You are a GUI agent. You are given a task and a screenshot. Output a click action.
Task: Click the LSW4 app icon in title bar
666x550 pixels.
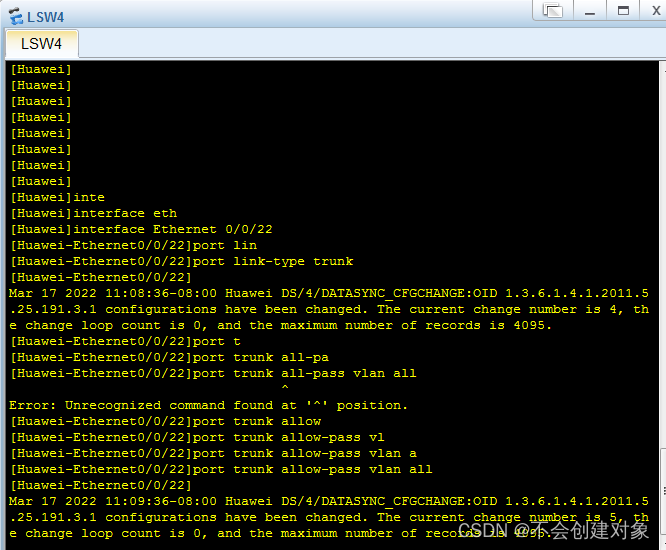pyautogui.click(x=16, y=17)
